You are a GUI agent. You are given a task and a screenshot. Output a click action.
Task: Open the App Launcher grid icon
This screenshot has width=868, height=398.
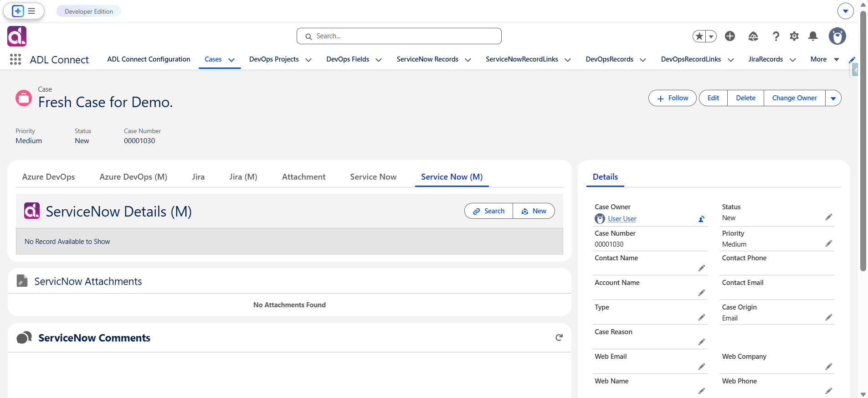pyautogui.click(x=15, y=59)
